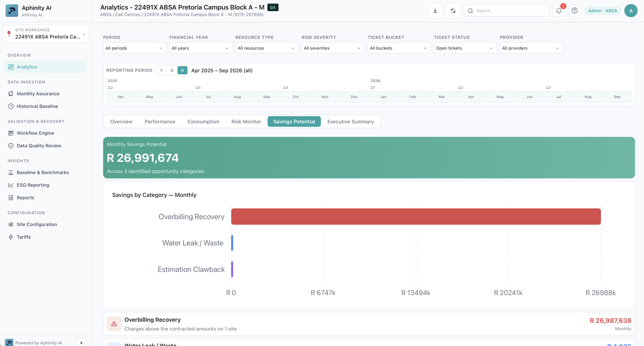
Task: Click the Overbilling Recovery warning triangle icon
Action: 114,324
